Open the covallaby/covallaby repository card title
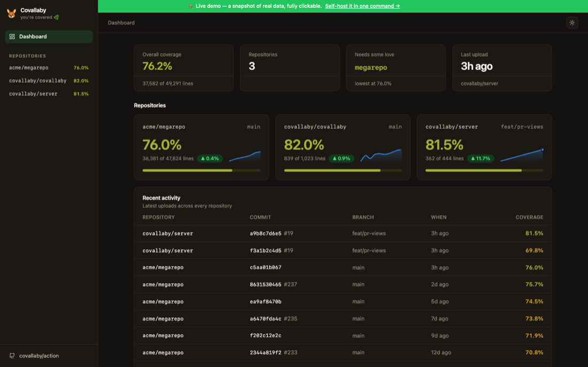Screen dimensions: 588x367 pos(315,127)
